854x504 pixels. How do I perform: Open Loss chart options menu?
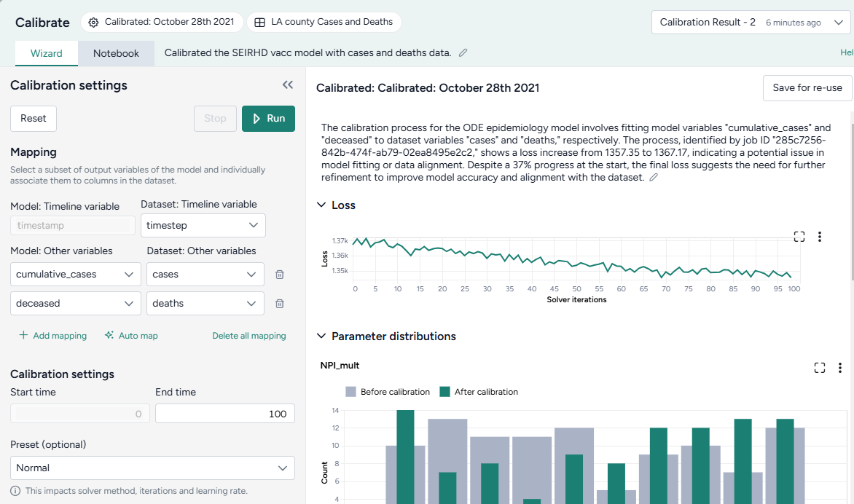(x=820, y=237)
